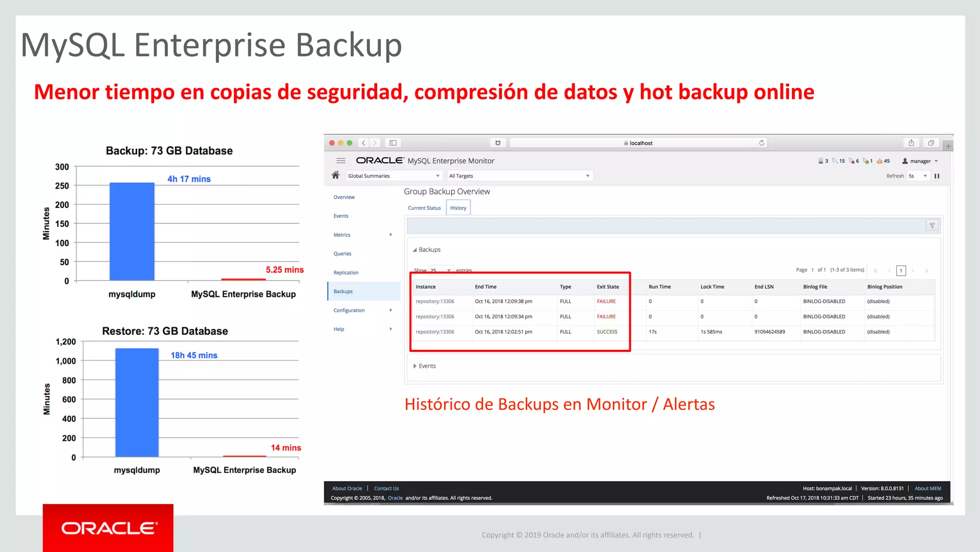Open Queries in the sidebar
This screenshot has height=552, width=980.
click(342, 254)
